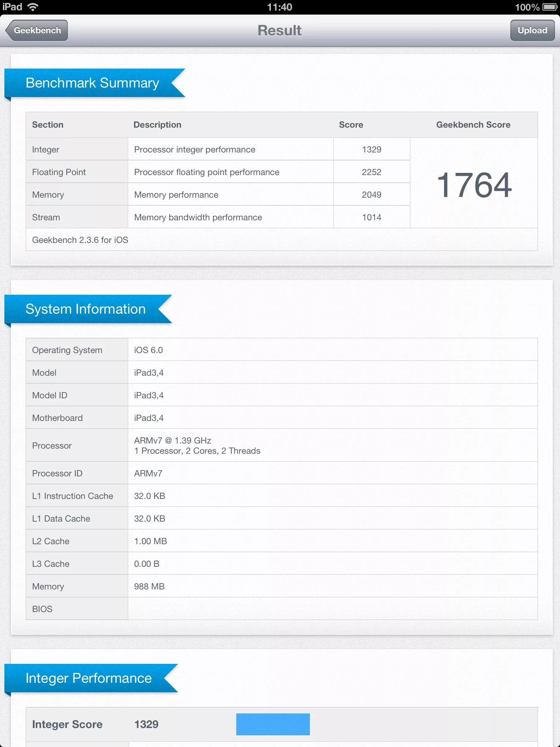Tap the iOS 6.0 value
This screenshot has height=747, width=560.
[x=148, y=350]
